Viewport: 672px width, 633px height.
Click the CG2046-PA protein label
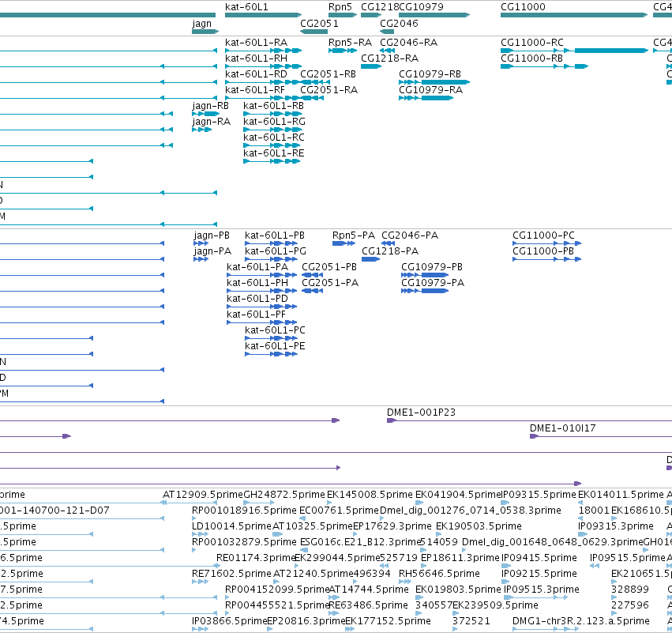point(410,235)
